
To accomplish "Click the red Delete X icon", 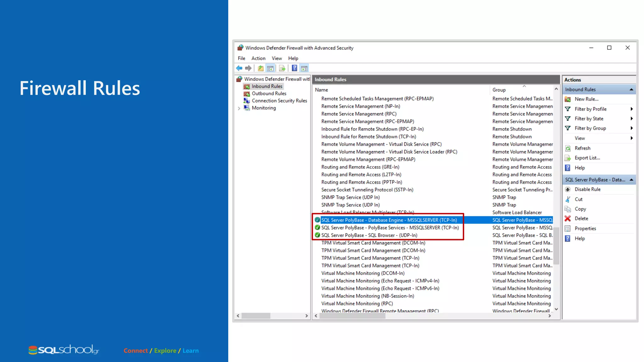I will [x=568, y=219].
